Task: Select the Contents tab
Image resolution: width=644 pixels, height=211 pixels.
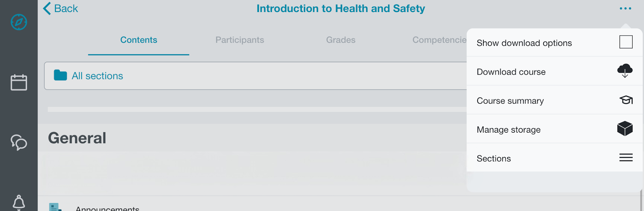Action: point(139,40)
